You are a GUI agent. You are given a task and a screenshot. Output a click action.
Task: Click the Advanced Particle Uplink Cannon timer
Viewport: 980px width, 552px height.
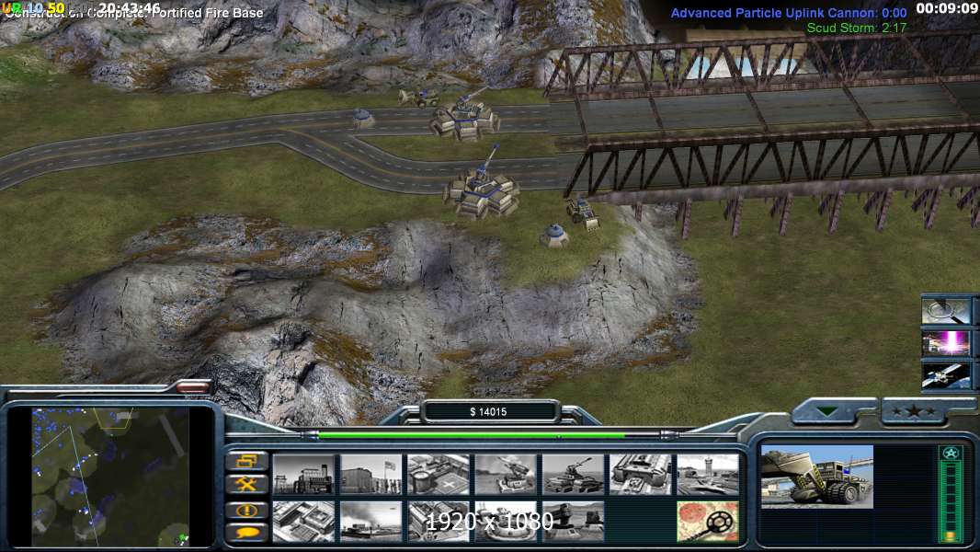click(789, 13)
